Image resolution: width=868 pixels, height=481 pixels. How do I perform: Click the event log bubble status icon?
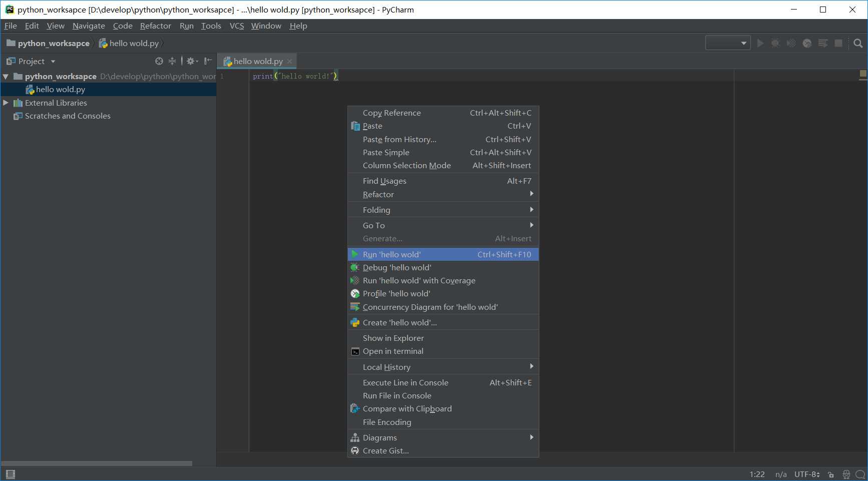[860, 474]
